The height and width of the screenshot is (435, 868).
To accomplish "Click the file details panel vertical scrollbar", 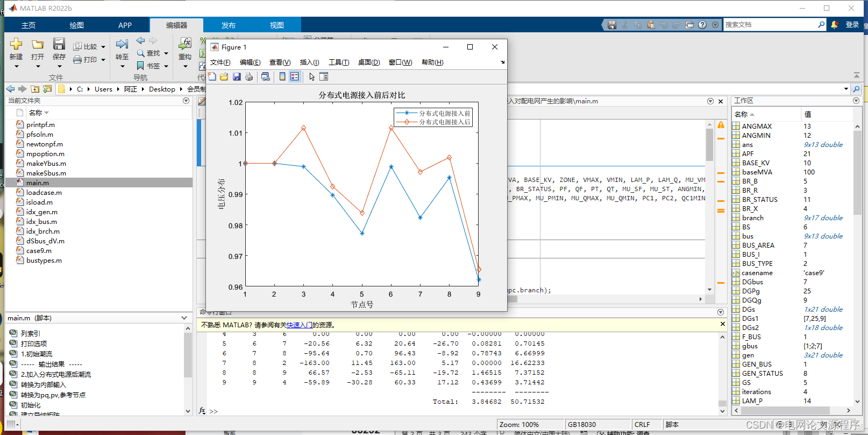I will click(x=188, y=355).
